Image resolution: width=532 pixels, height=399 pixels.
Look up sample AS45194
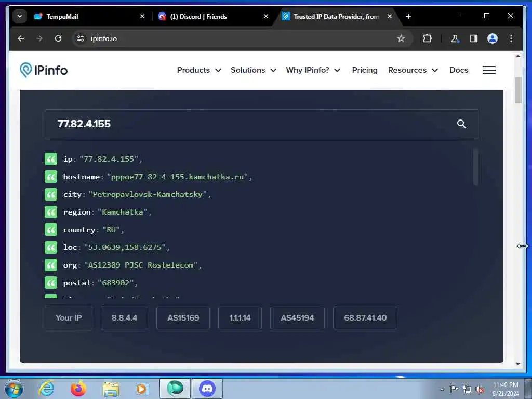pyautogui.click(x=297, y=318)
